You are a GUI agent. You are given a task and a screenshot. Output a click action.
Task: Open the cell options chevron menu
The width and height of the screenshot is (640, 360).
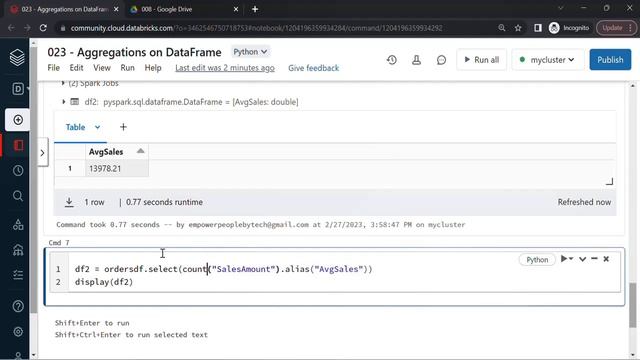[x=582, y=259]
